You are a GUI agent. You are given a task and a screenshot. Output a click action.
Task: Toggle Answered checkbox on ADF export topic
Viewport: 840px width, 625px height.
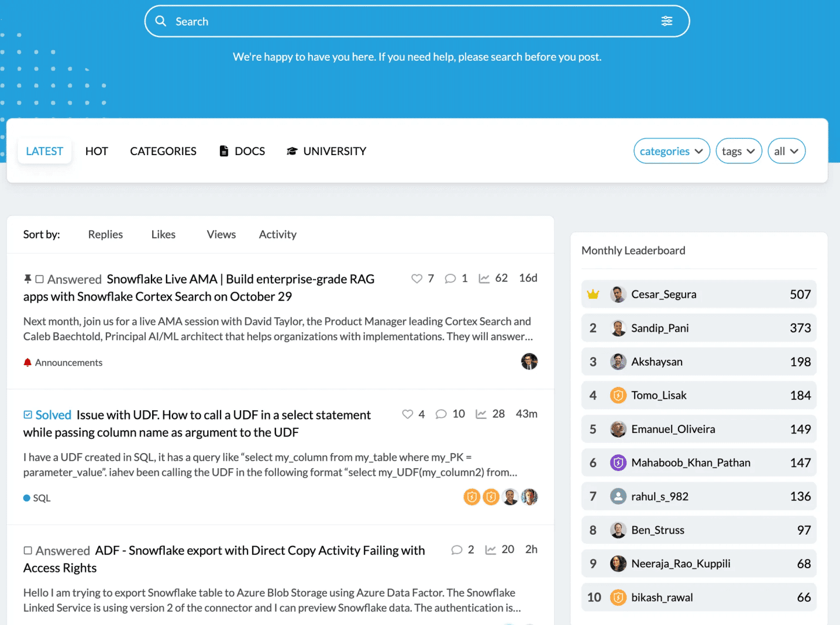point(28,550)
